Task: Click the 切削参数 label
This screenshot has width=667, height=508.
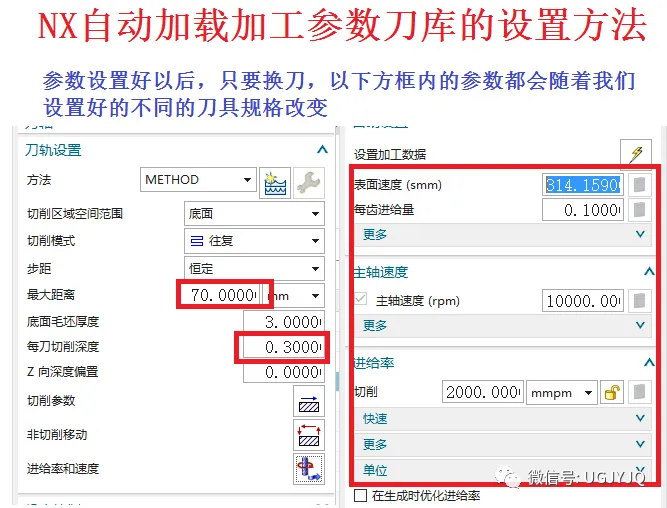Action: coord(51,400)
